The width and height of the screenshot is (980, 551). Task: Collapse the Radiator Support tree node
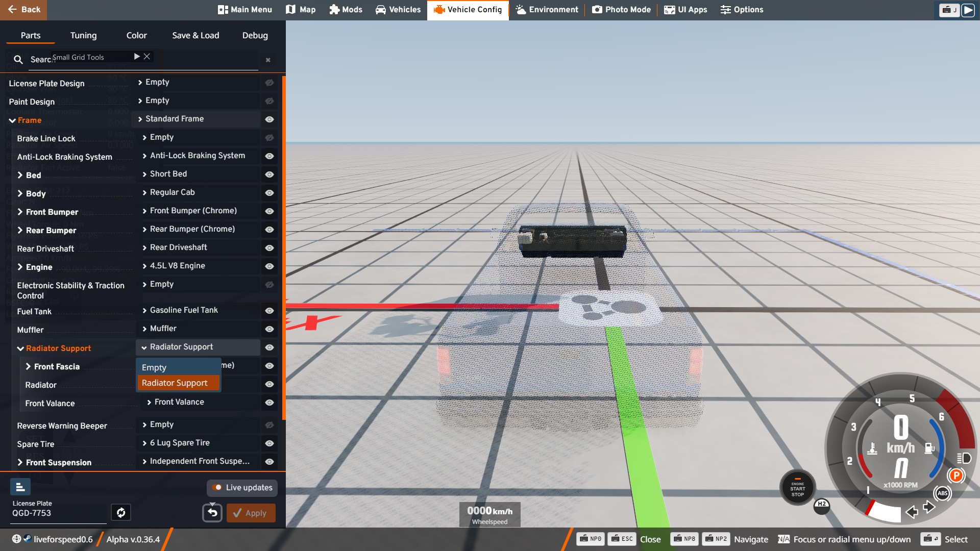click(x=20, y=348)
